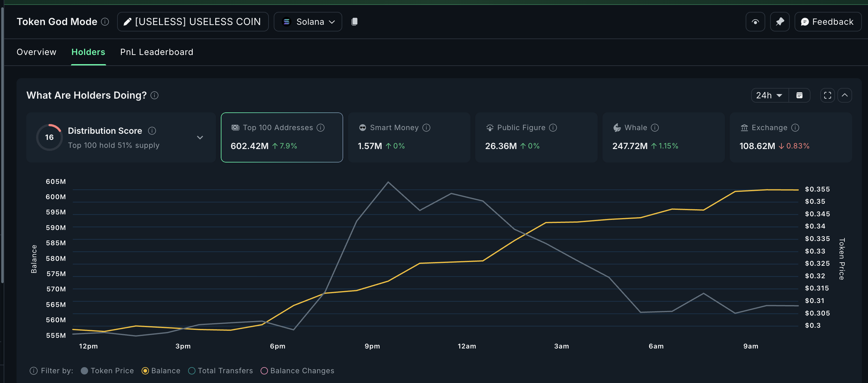868x383 pixels.
Task: Click the pin icon button
Action: point(779,22)
